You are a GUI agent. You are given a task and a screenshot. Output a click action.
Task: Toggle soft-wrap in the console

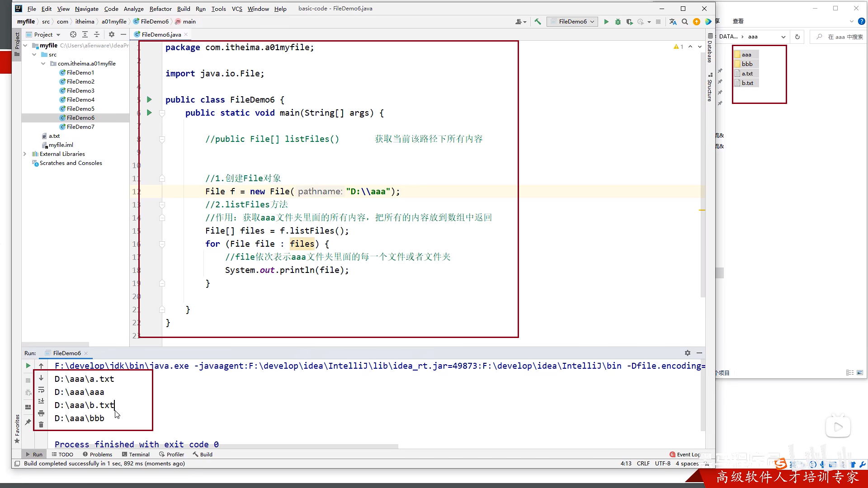tap(41, 389)
